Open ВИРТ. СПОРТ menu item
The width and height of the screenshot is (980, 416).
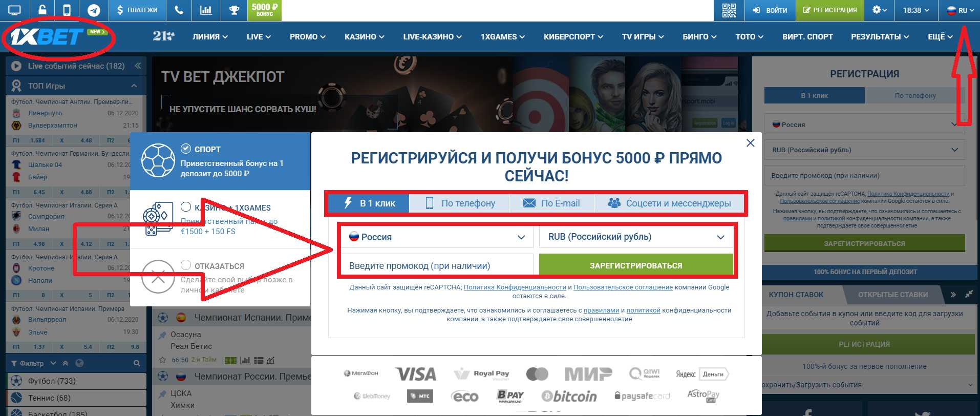coord(807,36)
